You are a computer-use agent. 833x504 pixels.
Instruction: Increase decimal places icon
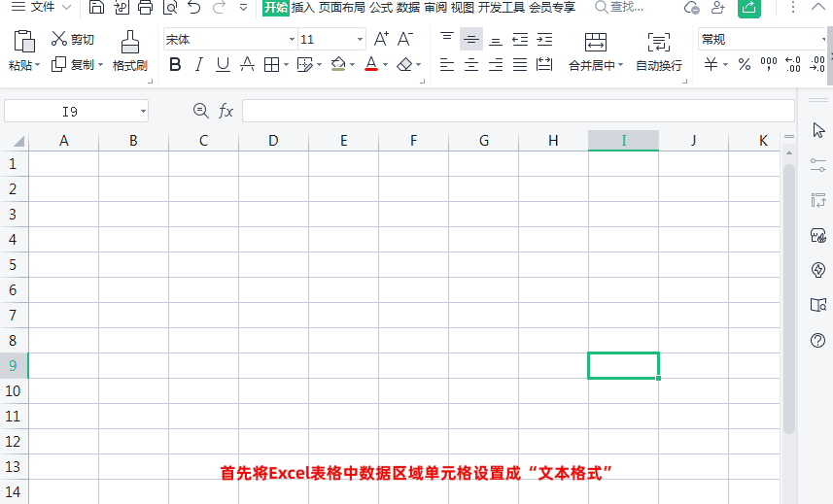tap(793, 65)
